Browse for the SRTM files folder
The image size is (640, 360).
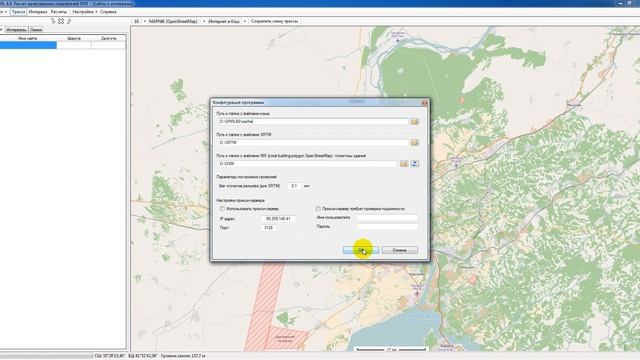tap(414, 142)
